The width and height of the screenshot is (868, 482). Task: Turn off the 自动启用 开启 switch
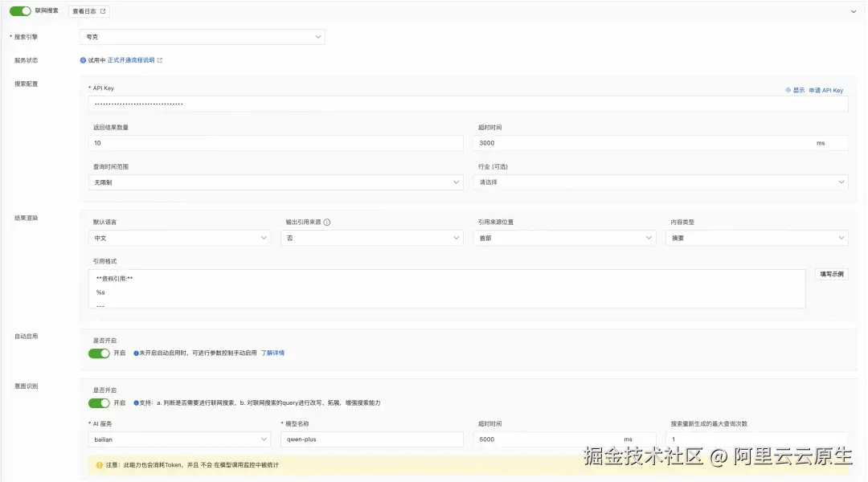click(x=100, y=353)
